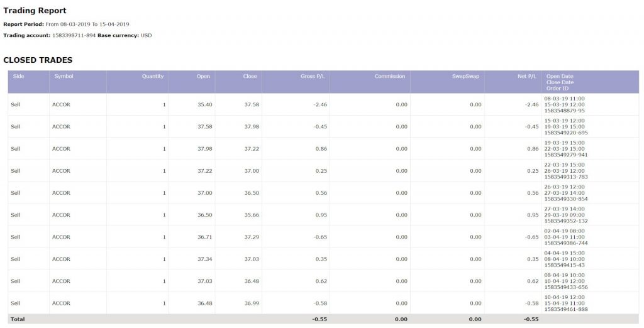Click gross P/L value -0.45
644x328 pixels.
pos(320,127)
